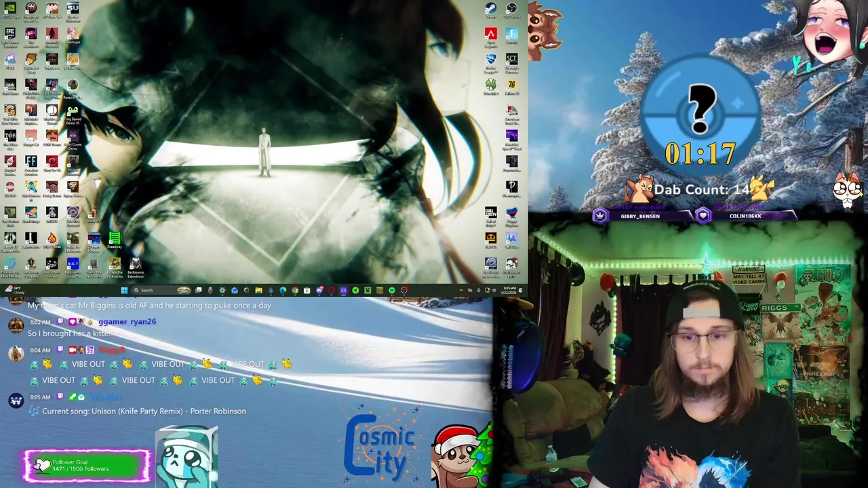Click the GIBBY_BENSEN subscriber label
The height and width of the screenshot is (488, 868).
pyautogui.click(x=640, y=216)
